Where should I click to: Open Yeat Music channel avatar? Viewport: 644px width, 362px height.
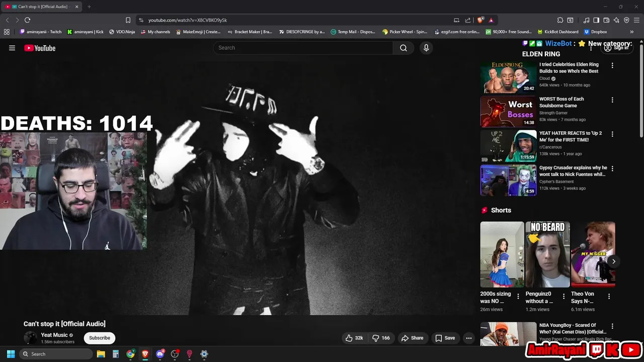(31, 338)
